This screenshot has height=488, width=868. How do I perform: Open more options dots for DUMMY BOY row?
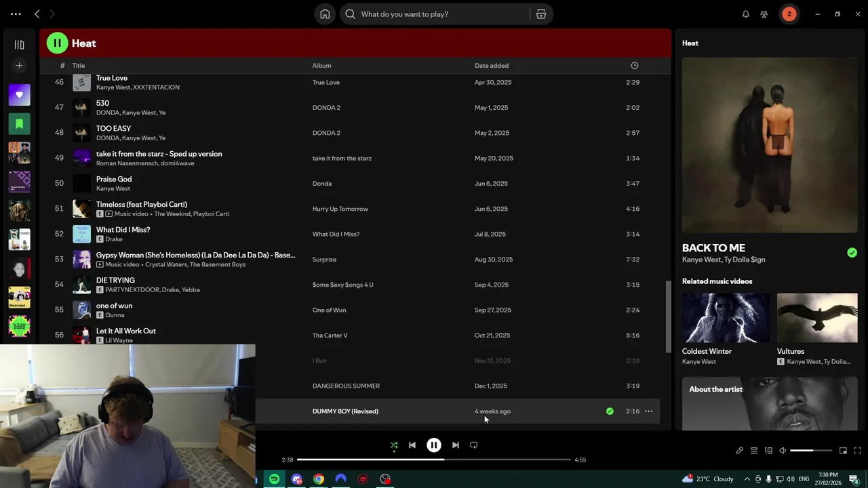tap(649, 411)
